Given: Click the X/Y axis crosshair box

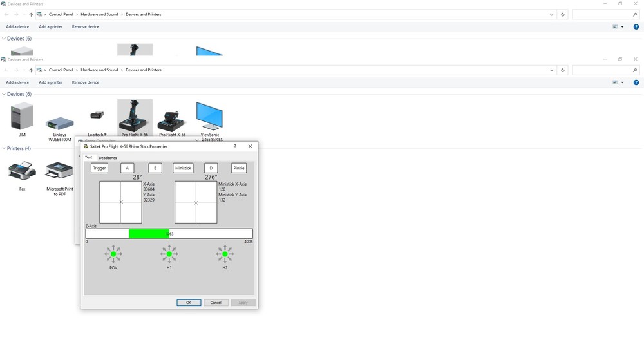Looking at the screenshot, I should [121, 202].
